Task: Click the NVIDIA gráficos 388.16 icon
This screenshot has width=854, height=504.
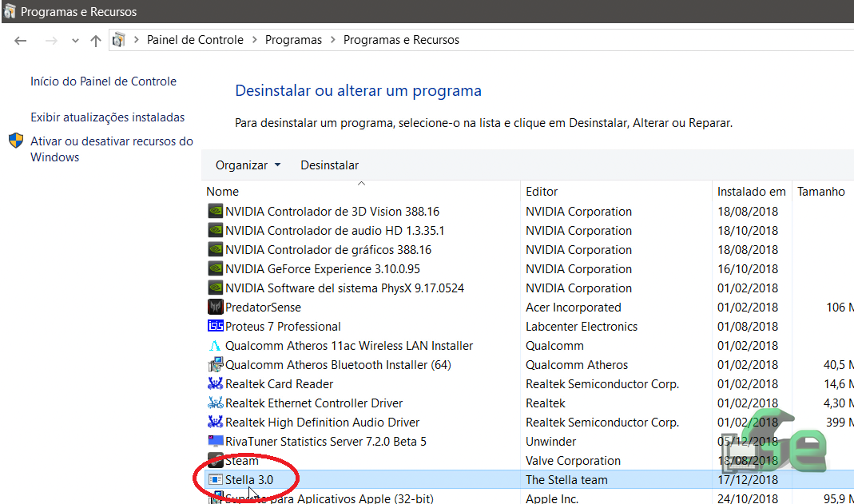Action: 215,249
